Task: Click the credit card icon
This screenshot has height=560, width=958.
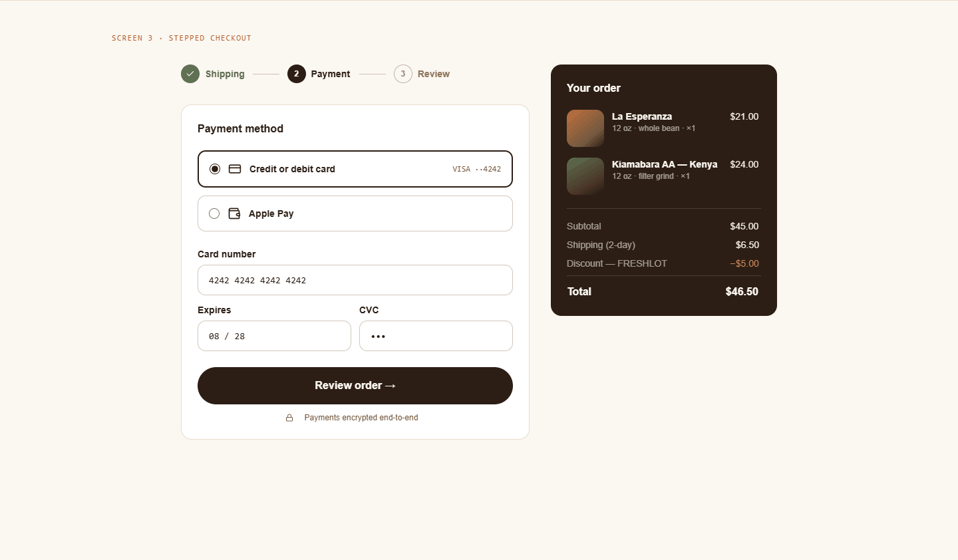Action: coord(235,169)
